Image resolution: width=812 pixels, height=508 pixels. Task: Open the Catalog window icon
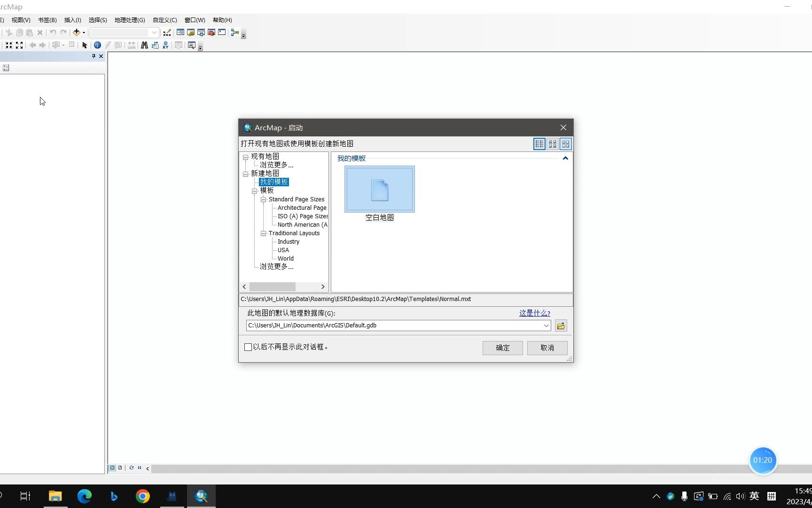(x=191, y=32)
